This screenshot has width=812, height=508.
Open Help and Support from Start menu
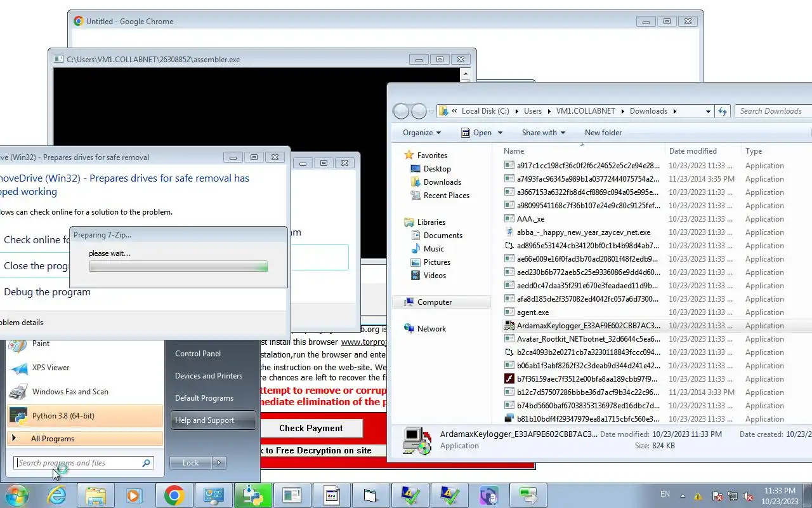pos(213,420)
